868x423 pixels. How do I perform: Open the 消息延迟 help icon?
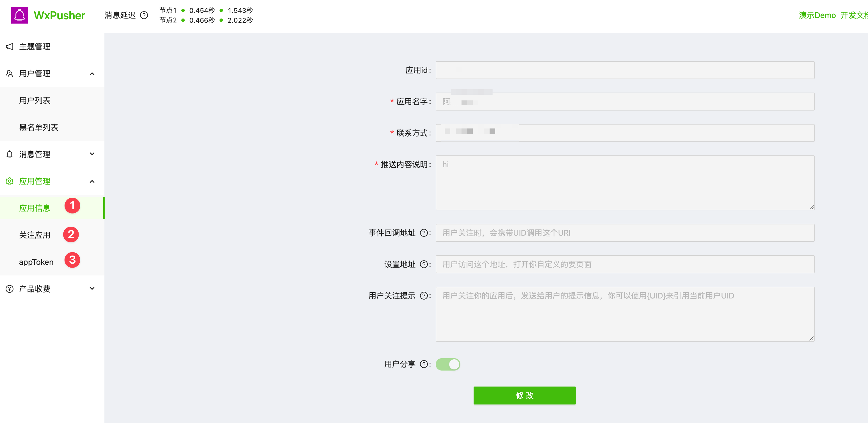click(x=144, y=15)
